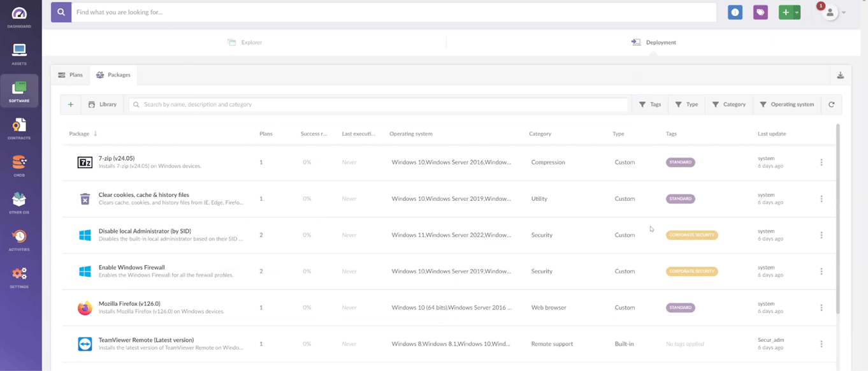Open the Tags filter dropdown
This screenshot has height=371, width=868.
click(x=649, y=104)
